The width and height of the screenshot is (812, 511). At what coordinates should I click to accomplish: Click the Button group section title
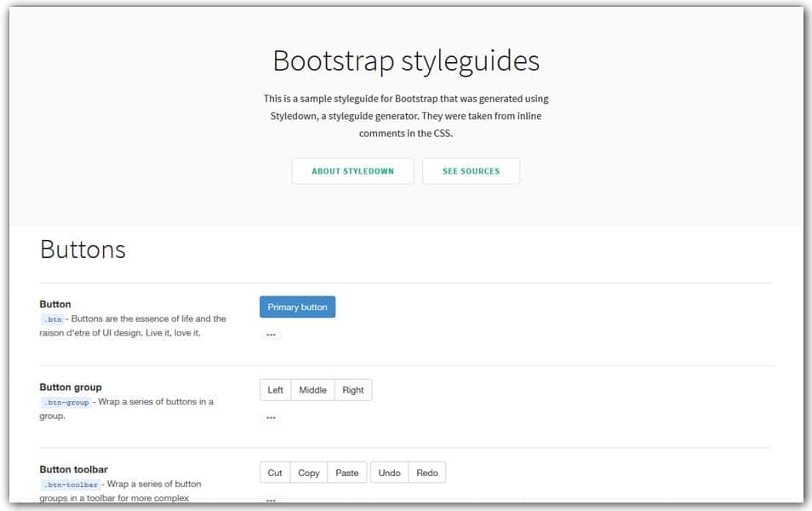(x=70, y=387)
